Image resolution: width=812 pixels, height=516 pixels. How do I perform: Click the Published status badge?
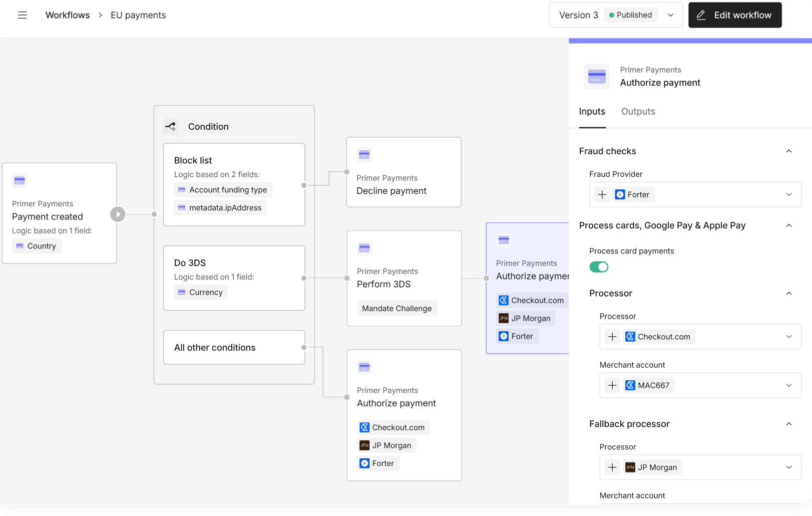click(631, 15)
